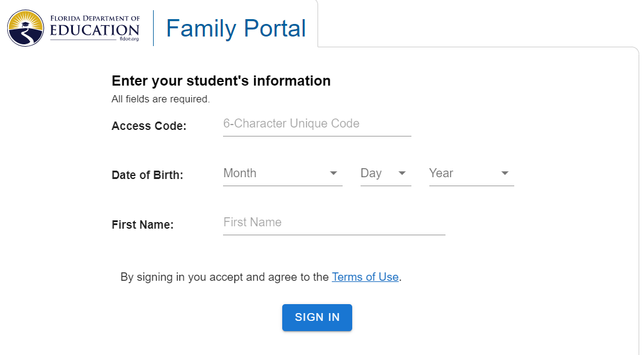Open the Month dropdown by its placeholder text
The width and height of the screenshot is (644, 355).
pos(240,174)
